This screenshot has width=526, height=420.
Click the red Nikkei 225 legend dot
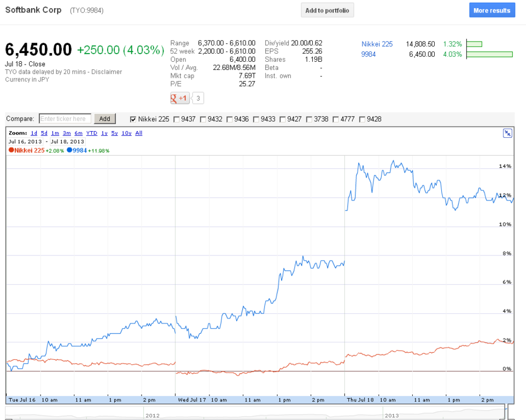coord(11,150)
